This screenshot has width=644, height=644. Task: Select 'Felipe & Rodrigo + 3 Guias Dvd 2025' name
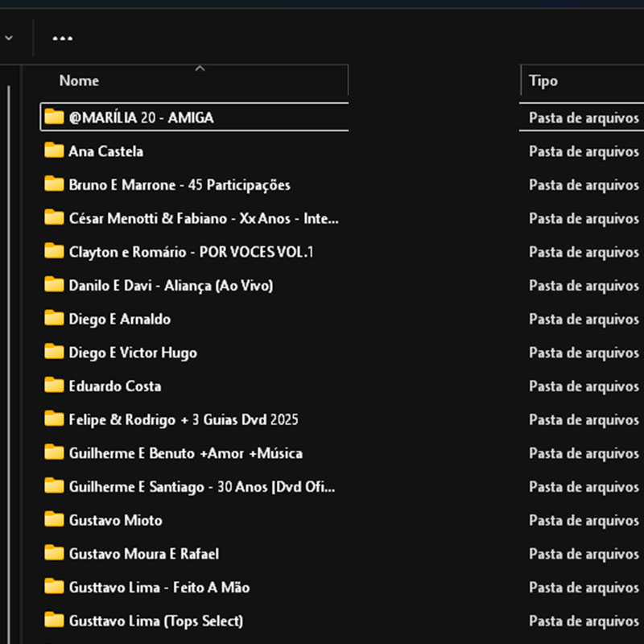pyautogui.click(x=184, y=420)
